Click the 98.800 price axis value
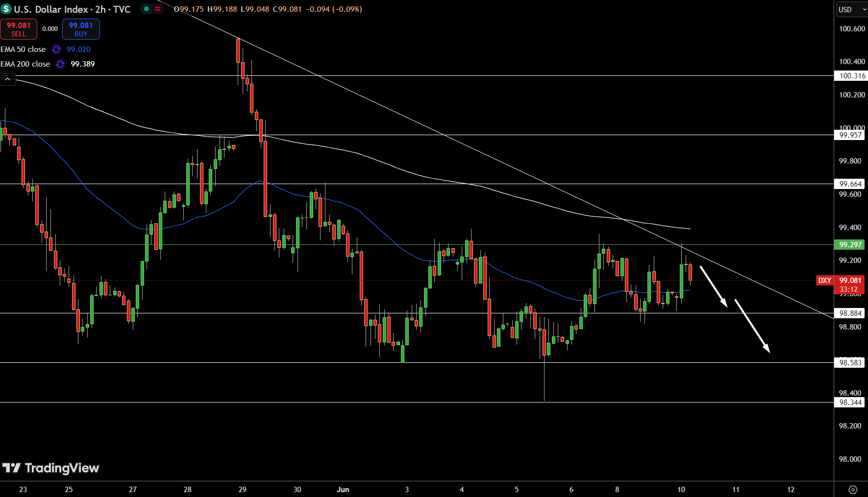This screenshot has height=497, width=868. point(850,327)
